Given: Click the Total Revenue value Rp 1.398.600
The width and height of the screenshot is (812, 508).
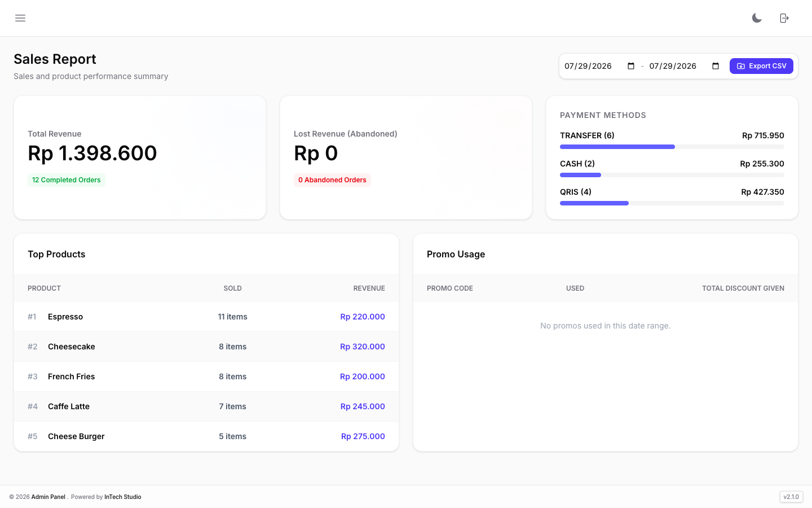Looking at the screenshot, I should coord(92,153).
